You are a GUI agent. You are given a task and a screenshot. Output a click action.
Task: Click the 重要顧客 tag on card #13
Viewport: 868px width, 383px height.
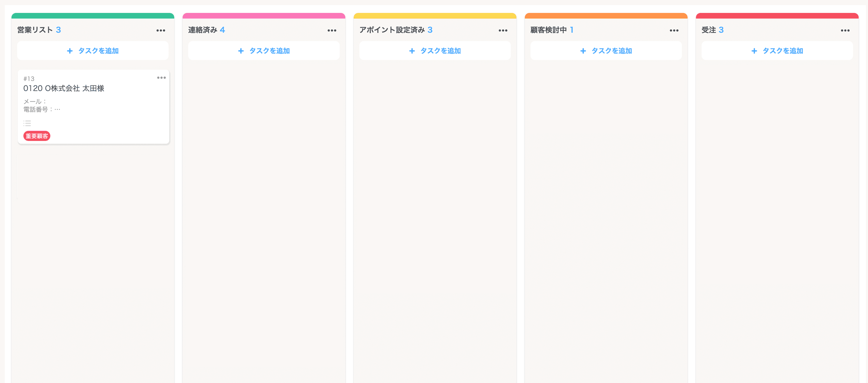[x=37, y=136]
